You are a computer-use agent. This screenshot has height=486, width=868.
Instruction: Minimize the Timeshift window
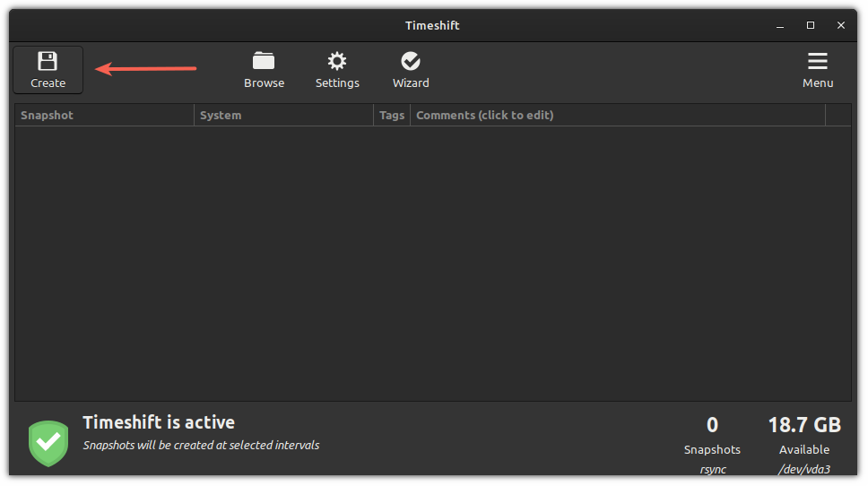[x=780, y=25]
